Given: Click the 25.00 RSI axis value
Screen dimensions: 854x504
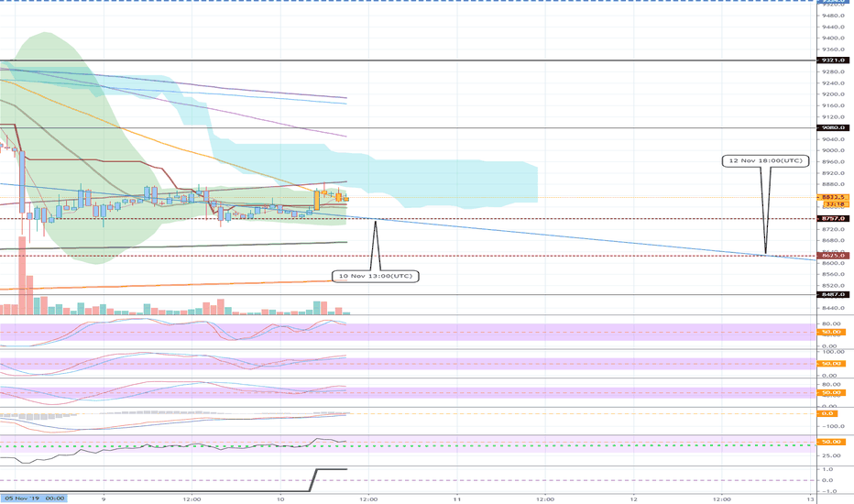Looking at the screenshot, I should [830, 455].
